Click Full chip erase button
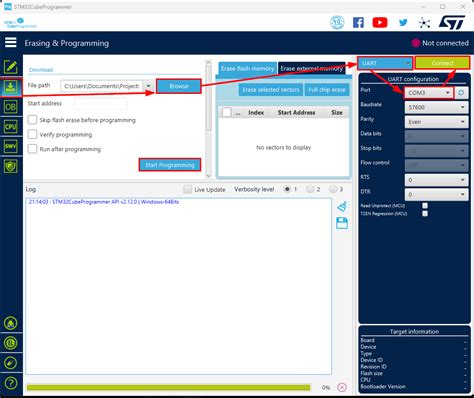 pos(327,90)
